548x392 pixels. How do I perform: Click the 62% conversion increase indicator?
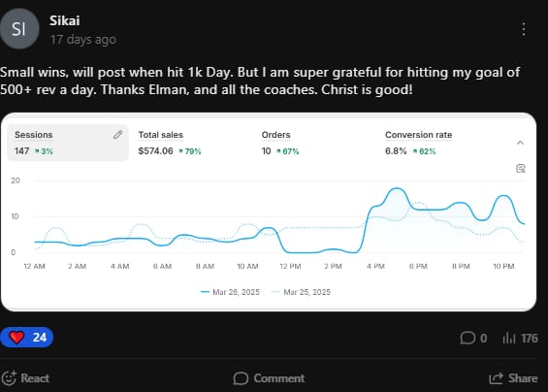[x=424, y=151]
